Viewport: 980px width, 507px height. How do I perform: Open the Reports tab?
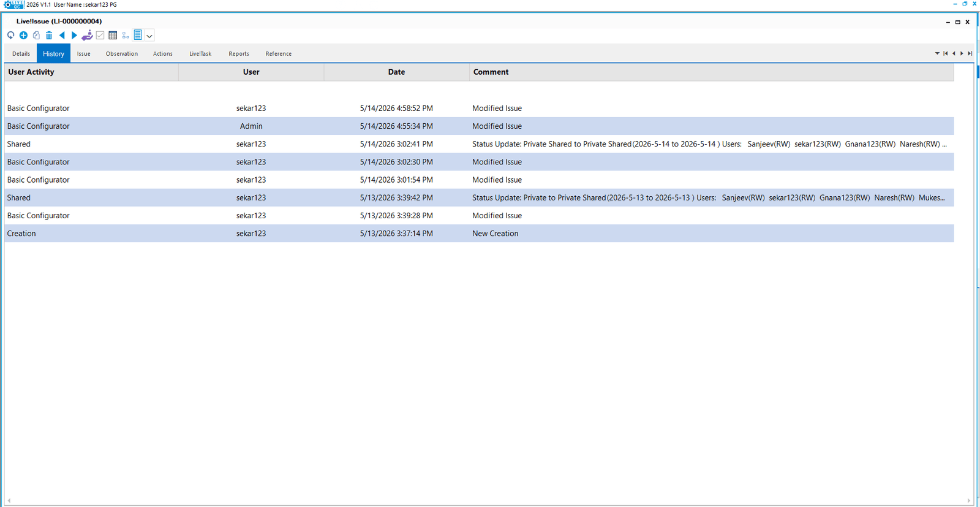tap(239, 53)
